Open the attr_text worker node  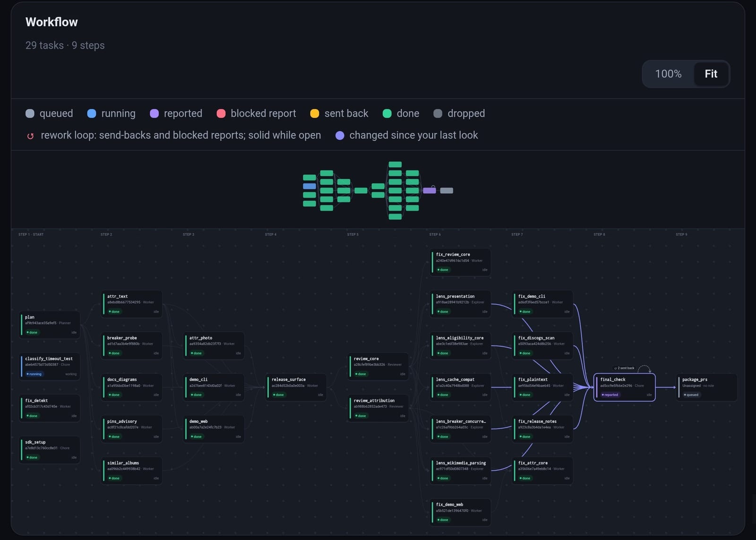[132, 304]
